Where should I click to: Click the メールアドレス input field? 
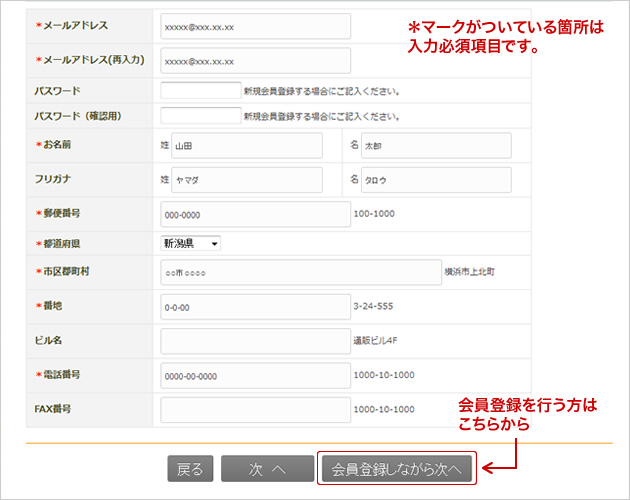tap(255, 26)
